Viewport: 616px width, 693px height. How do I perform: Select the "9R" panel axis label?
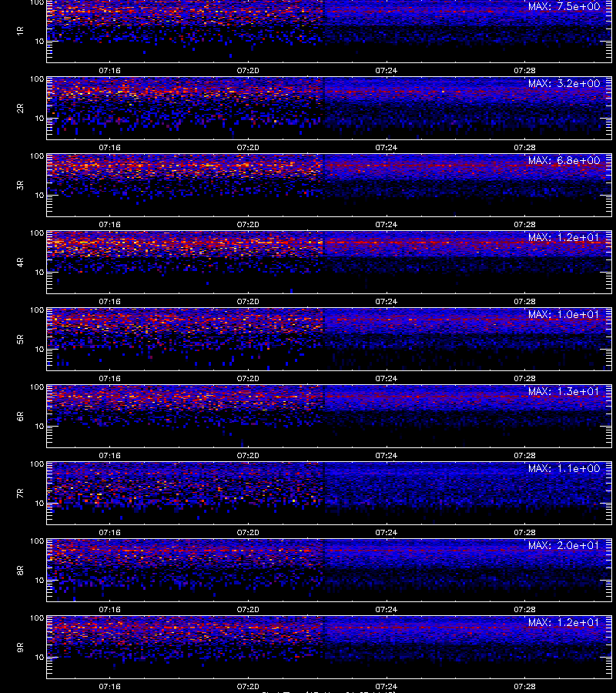click(20, 647)
